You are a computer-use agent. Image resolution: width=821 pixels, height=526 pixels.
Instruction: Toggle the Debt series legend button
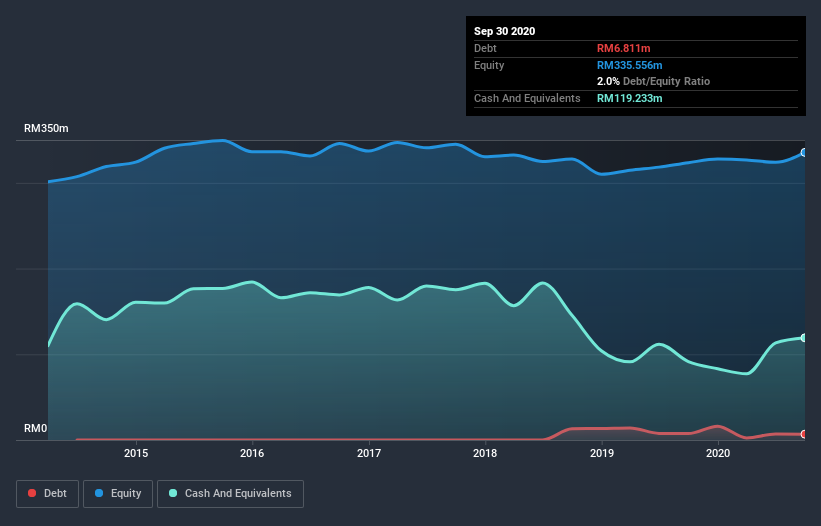coord(48,494)
